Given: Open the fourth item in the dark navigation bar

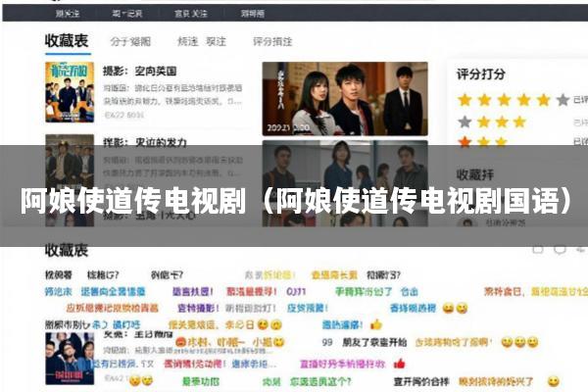Looking at the screenshot, I should pos(253,14).
